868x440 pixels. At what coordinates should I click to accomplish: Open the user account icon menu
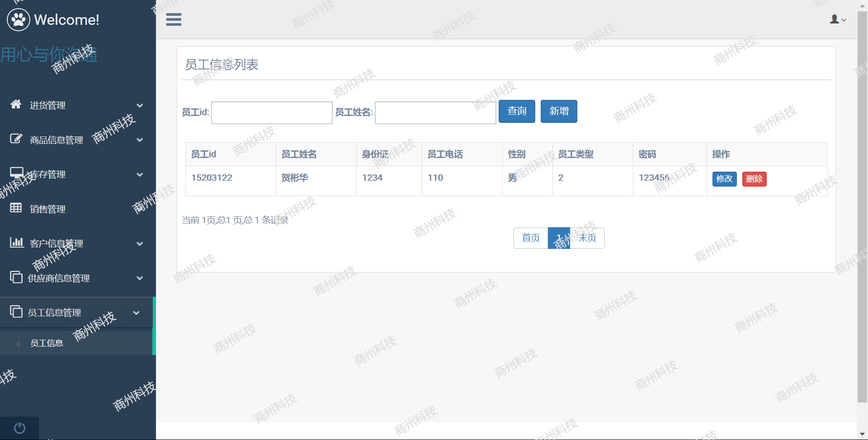838,19
